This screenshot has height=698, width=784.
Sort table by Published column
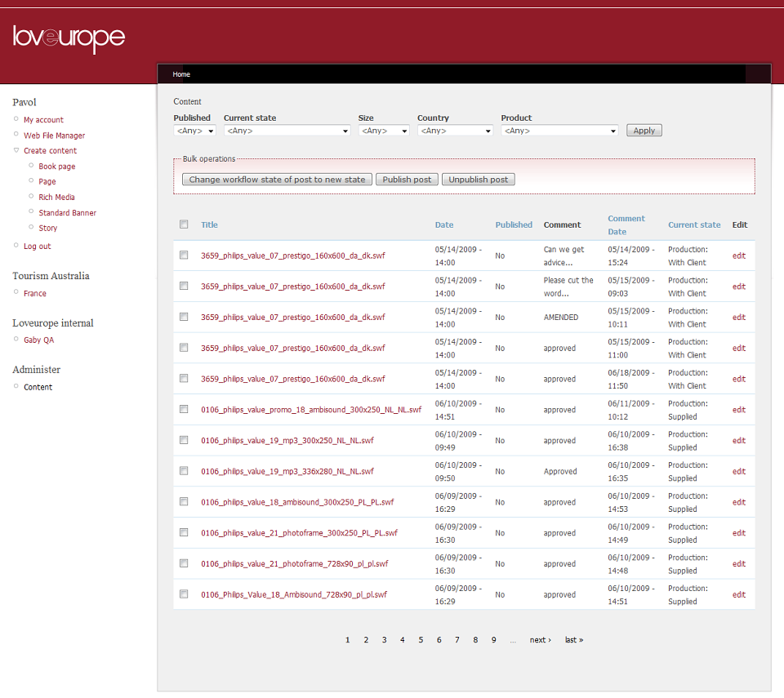pyautogui.click(x=514, y=225)
